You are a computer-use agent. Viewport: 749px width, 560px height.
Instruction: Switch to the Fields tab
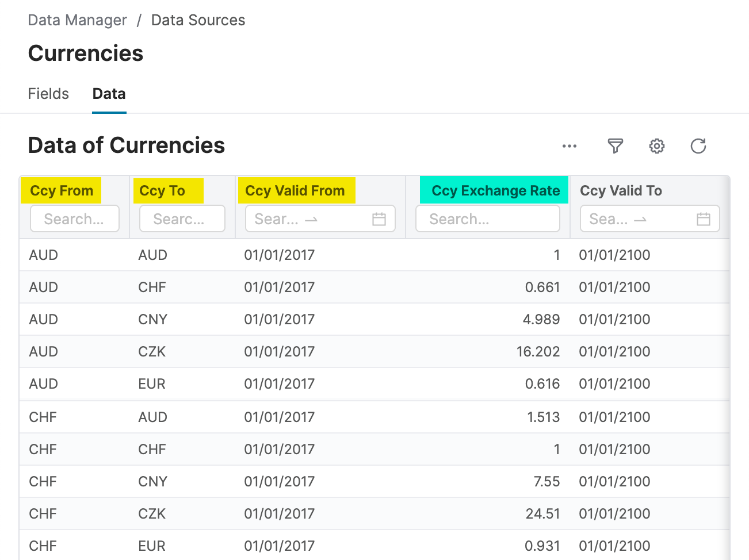[48, 94]
